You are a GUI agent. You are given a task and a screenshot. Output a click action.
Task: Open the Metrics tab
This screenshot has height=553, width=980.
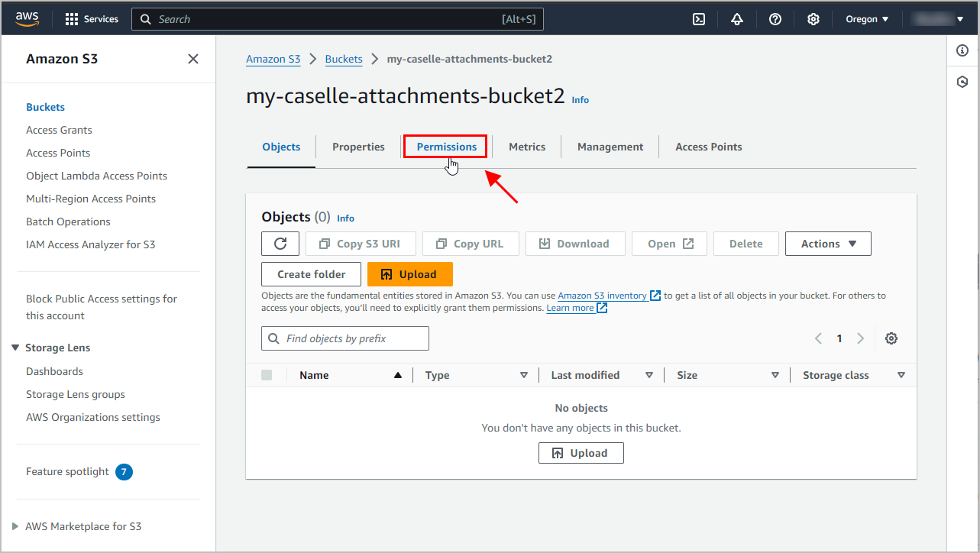[527, 147]
